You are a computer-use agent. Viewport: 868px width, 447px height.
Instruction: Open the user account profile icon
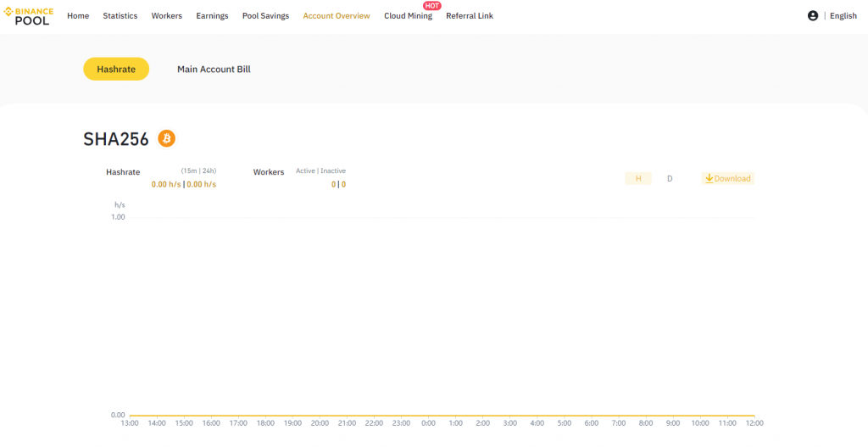tap(813, 16)
